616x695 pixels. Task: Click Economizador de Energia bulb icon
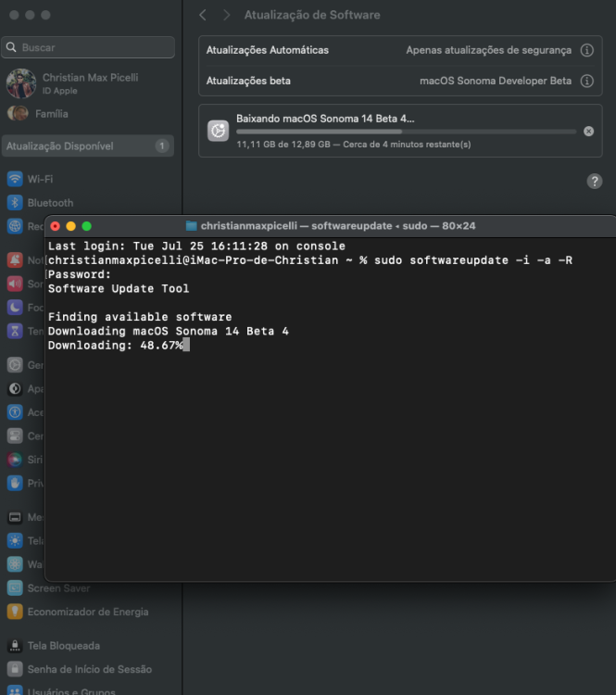15,612
